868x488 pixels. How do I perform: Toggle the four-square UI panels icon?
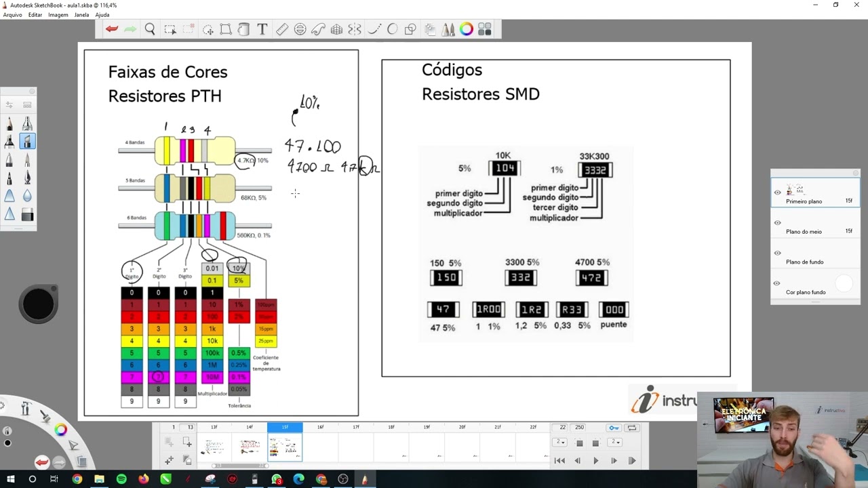[x=484, y=29]
